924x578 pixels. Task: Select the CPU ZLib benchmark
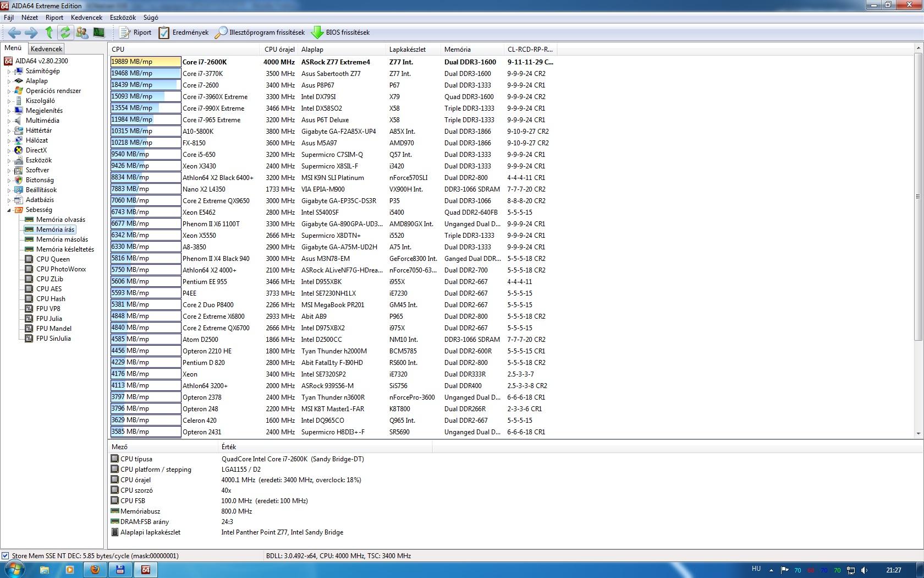click(x=50, y=279)
